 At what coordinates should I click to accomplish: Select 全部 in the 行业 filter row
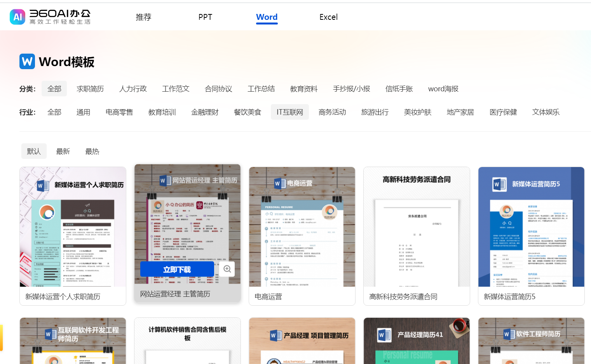click(x=54, y=112)
